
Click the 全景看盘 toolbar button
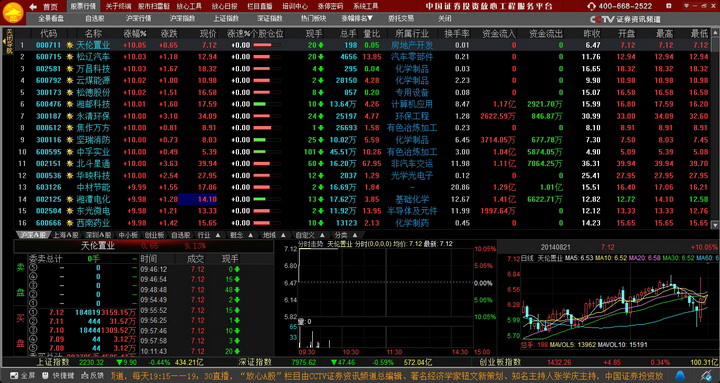coord(50,19)
